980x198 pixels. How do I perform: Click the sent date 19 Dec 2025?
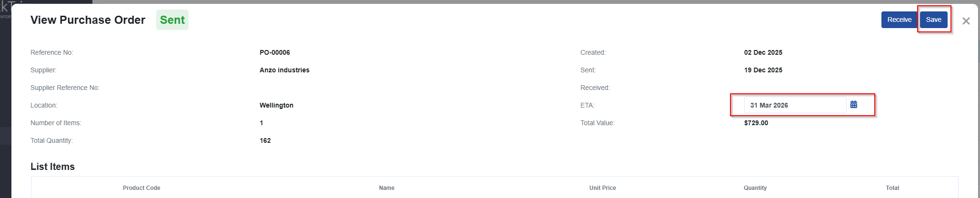(763, 70)
